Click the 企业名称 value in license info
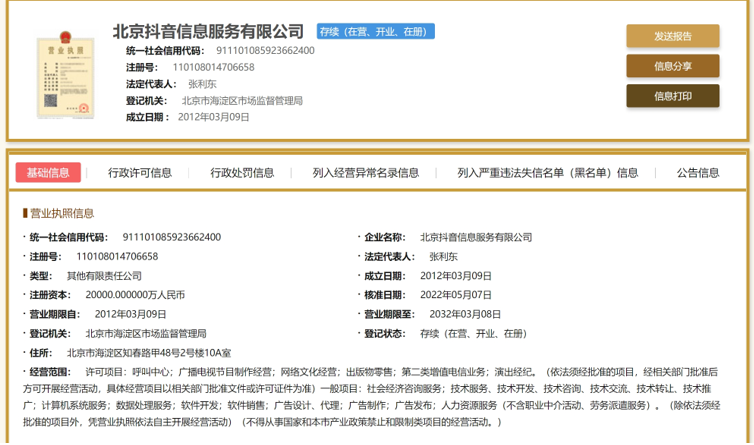This screenshot has height=445, width=754. 476,237
